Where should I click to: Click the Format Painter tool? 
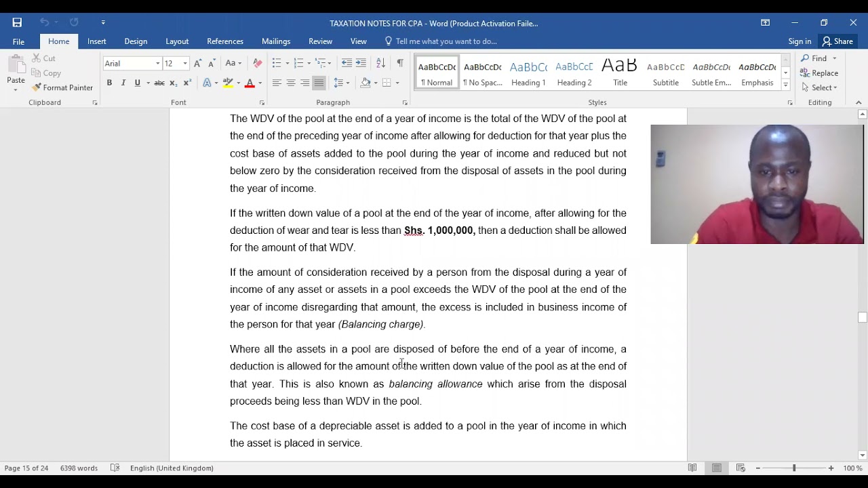coord(62,87)
